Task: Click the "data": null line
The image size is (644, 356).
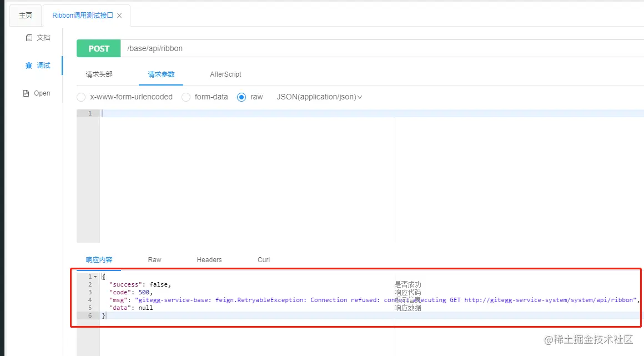Action: pos(130,308)
